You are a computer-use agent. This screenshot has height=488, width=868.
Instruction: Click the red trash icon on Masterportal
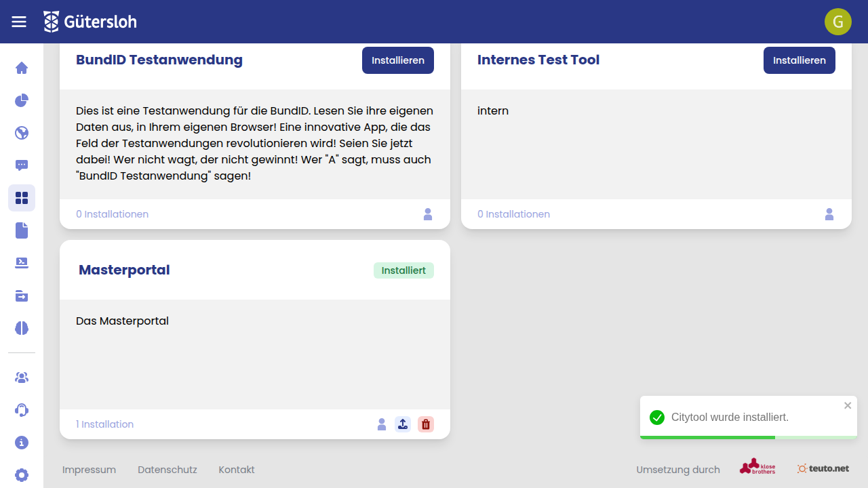tap(426, 424)
